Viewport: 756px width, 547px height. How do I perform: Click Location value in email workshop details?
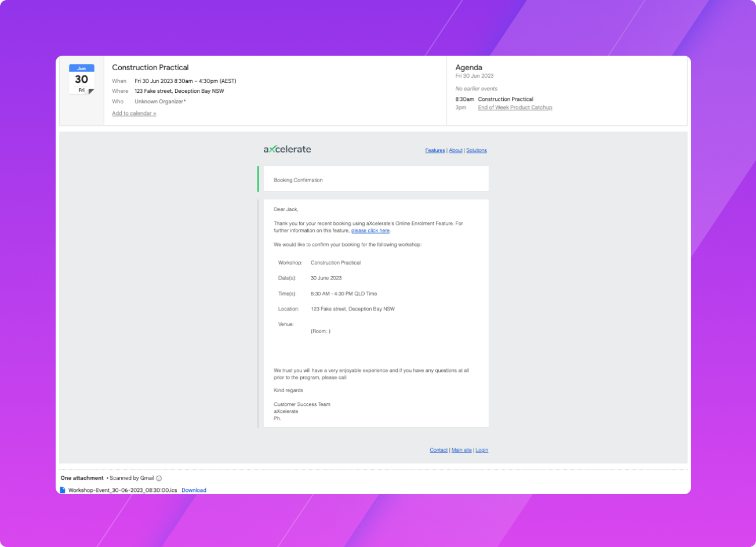[x=352, y=309]
